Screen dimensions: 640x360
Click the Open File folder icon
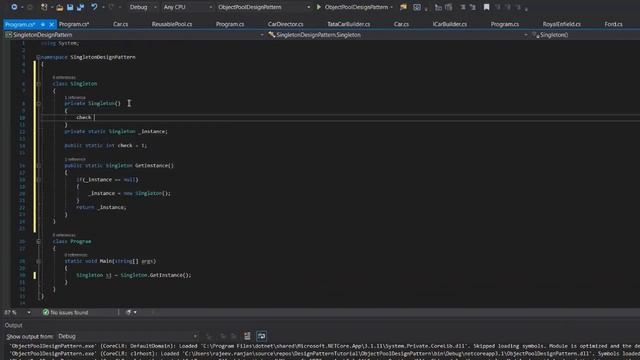[60, 7]
